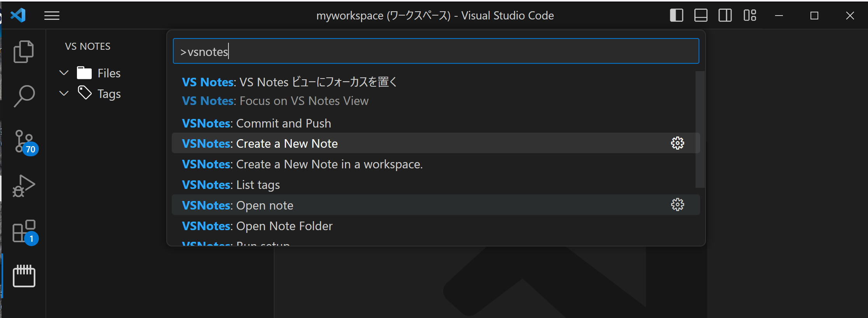Open the Extensions view icon

[x=25, y=232]
